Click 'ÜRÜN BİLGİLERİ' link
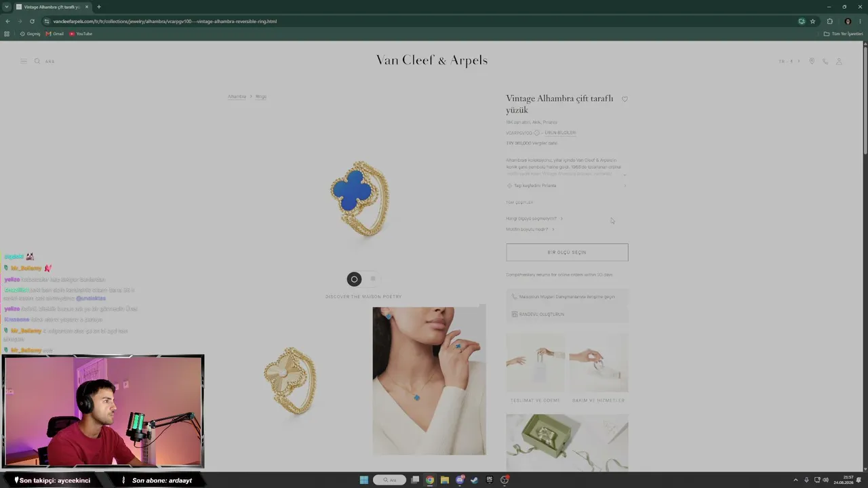The height and width of the screenshot is (488, 868). 560,133
